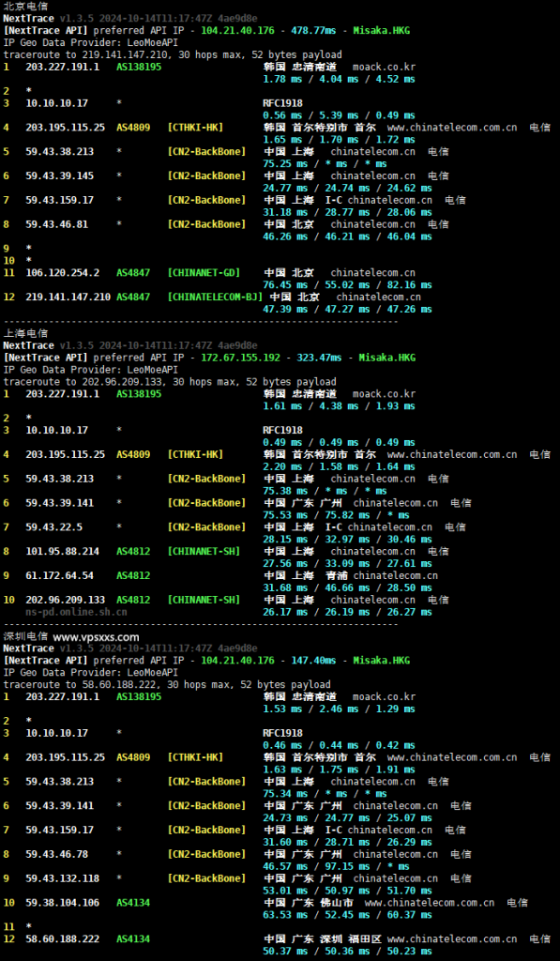
Task: Select latency "50.37 ms / 50.36 ms / 50.23 ms"
Action: pos(347,952)
